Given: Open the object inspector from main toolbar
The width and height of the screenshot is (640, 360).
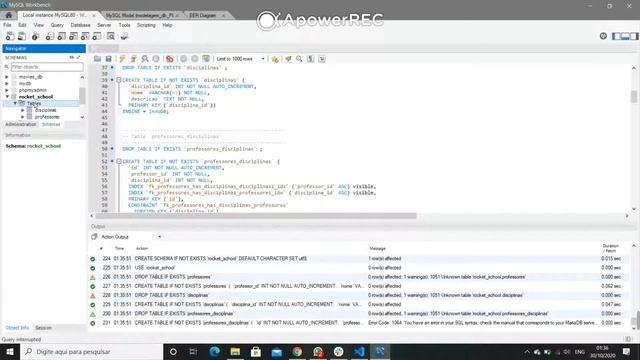Looking at the screenshot, I should pos(36,36).
